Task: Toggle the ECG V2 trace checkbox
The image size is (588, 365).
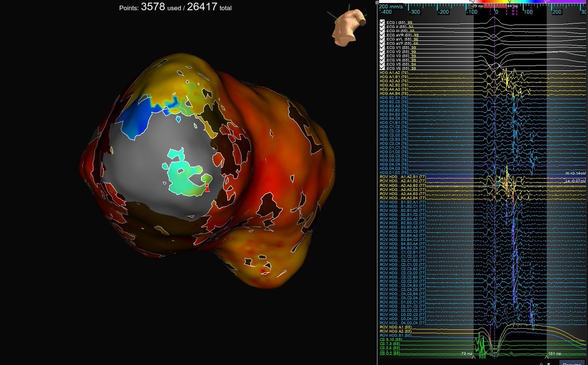Action: [x=382, y=51]
